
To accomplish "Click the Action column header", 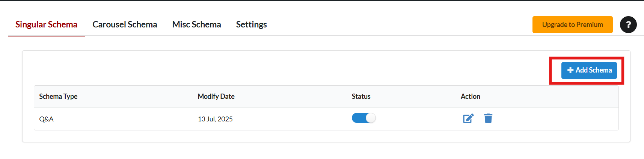I will pos(470,97).
